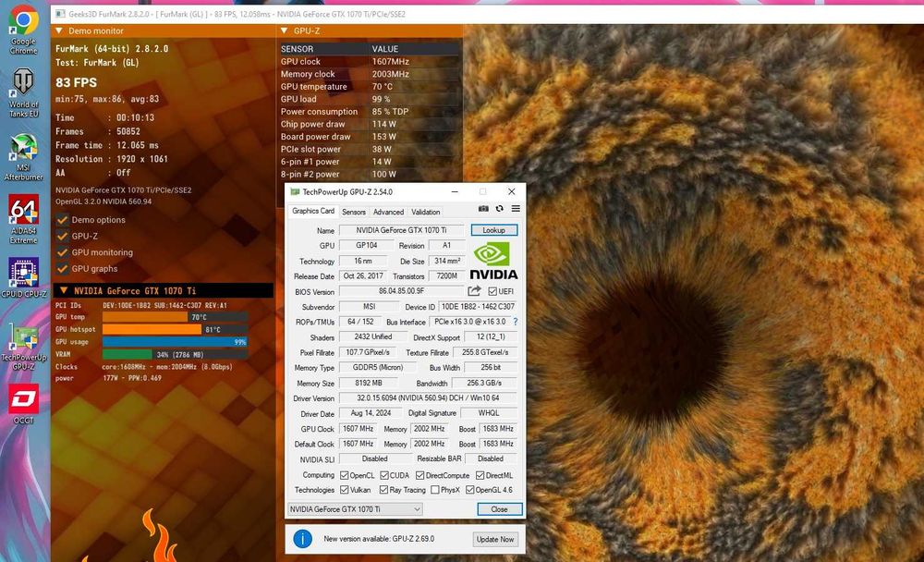Toggle DirectML checkbox

point(480,475)
